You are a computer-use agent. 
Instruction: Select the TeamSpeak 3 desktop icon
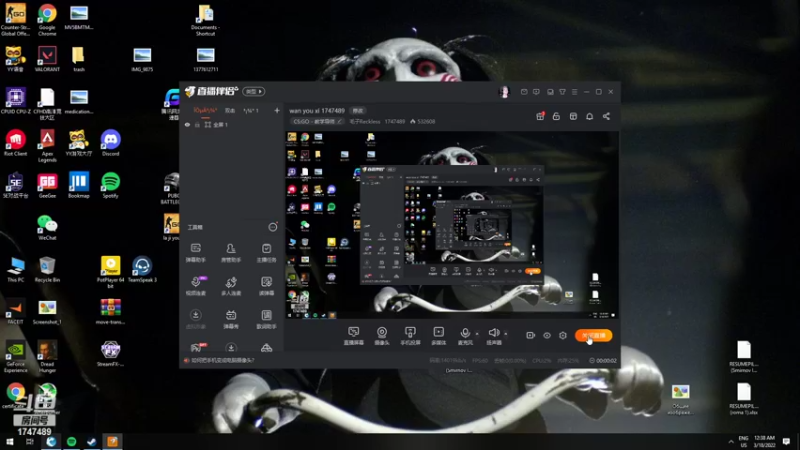pos(142,269)
